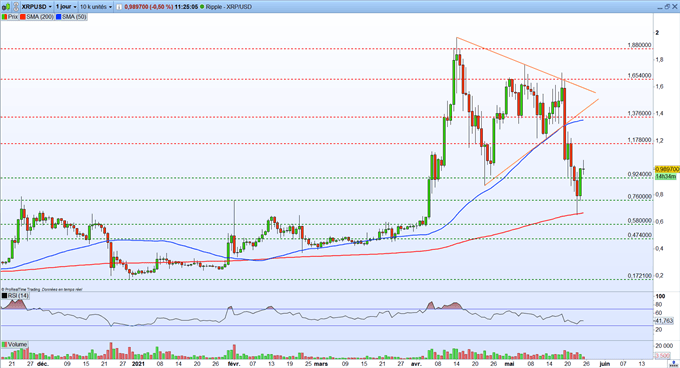Click the 'mars' date label on time axis
This screenshot has height=368, width=680.
[x=321, y=364]
